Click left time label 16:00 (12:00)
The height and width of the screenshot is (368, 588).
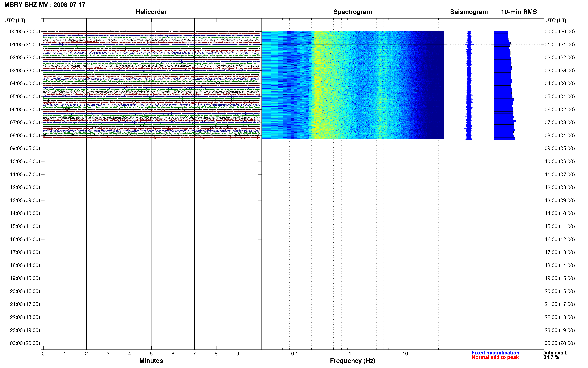[x=25, y=239]
